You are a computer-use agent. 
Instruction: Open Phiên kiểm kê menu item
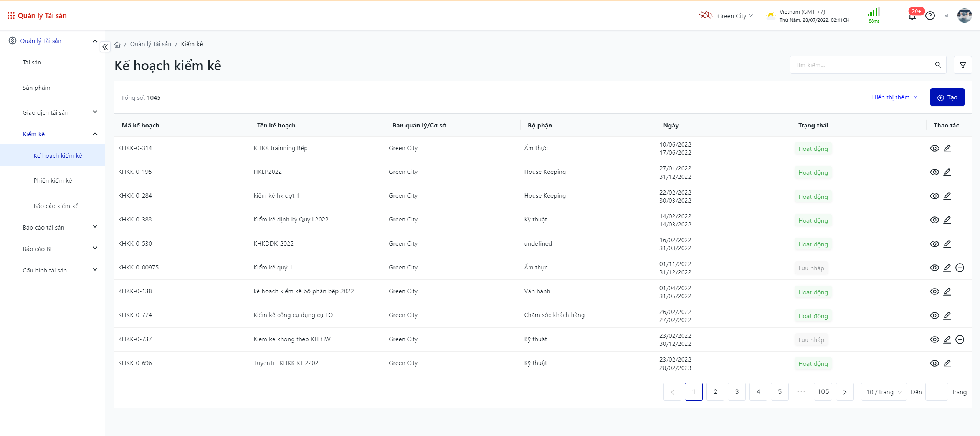(53, 180)
